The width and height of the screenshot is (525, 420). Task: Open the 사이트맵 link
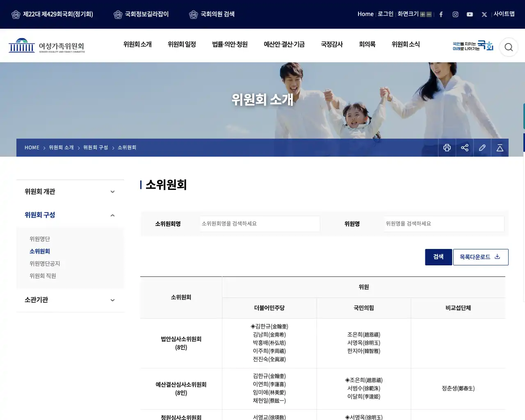pyautogui.click(x=504, y=14)
